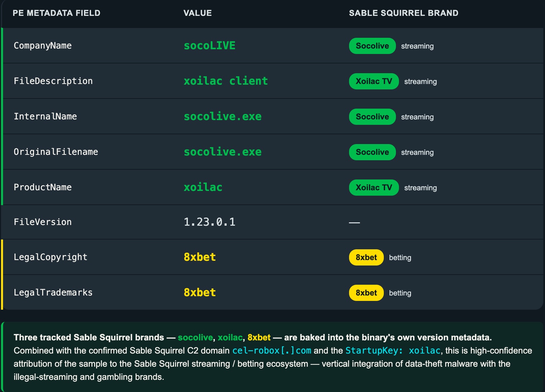The height and width of the screenshot is (392, 545).
Task: Click yellow '8xbet' in the summary note
Action: [259, 337]
